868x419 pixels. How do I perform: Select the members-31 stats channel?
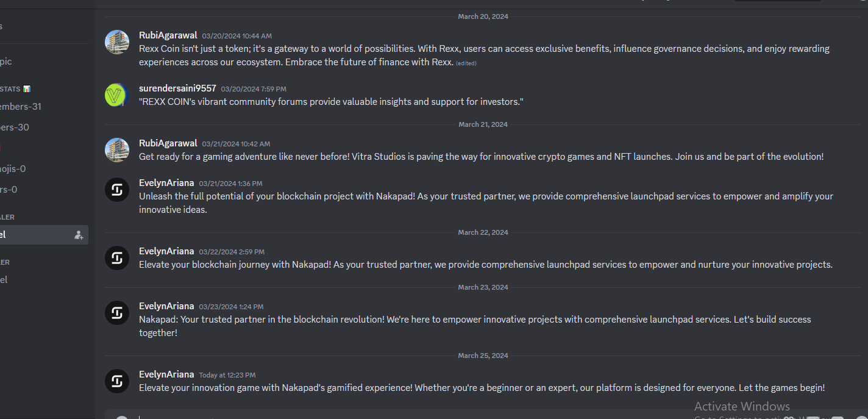click(x=44, y=107)
